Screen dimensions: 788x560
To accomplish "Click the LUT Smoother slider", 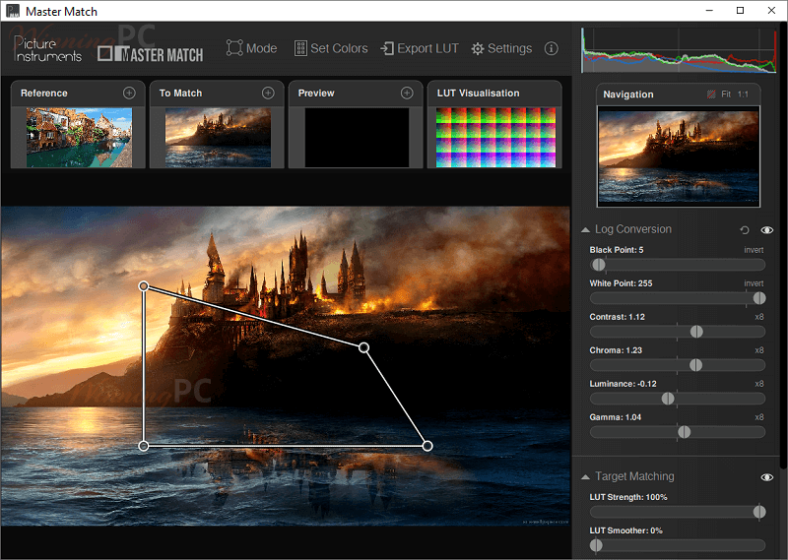I will (x=677, y=545).
